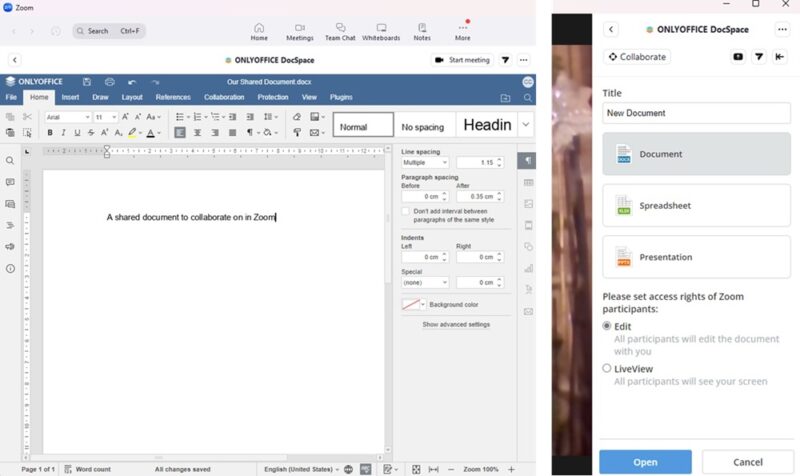The height and width of the screenshot is (476, 800).
Task: Open Line spacing type dropdown (Multiple)
Action: pos(424,163)
